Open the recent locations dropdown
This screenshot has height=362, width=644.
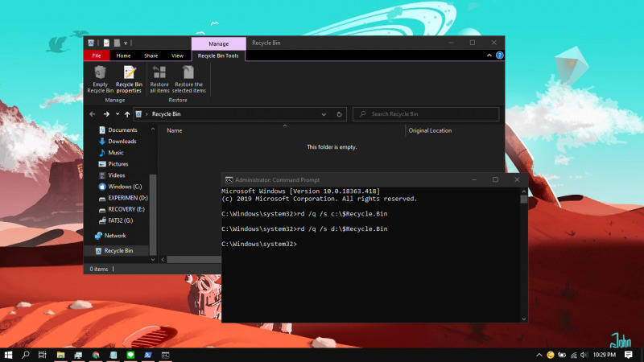point(118,114)
